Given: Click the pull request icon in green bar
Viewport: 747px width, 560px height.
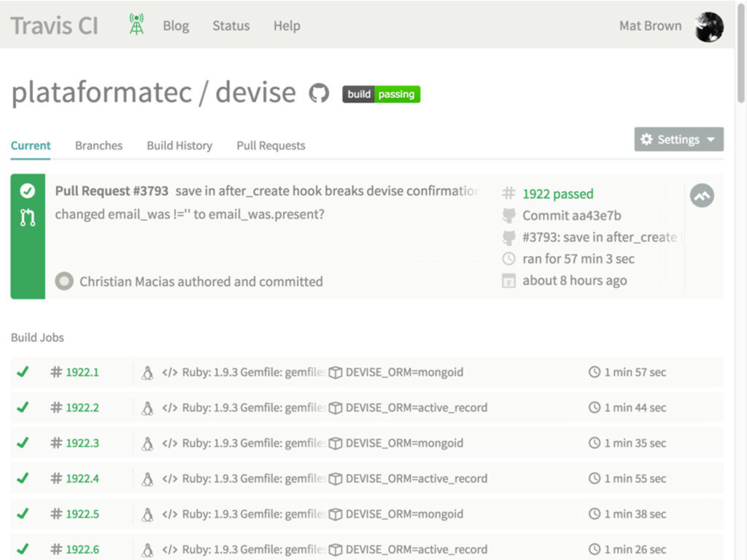Looking at the screenshot, I should [x=28, y=217].
